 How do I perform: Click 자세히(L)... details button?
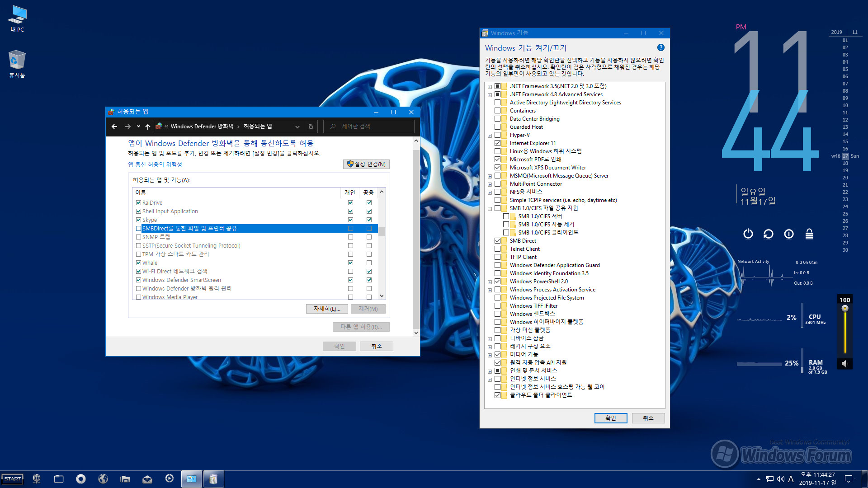(x=327, y=309)
